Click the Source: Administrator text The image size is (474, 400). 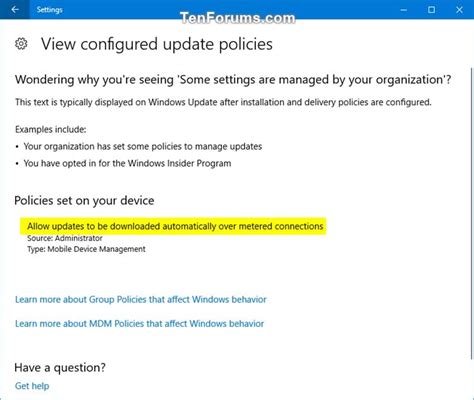point(65,238)
